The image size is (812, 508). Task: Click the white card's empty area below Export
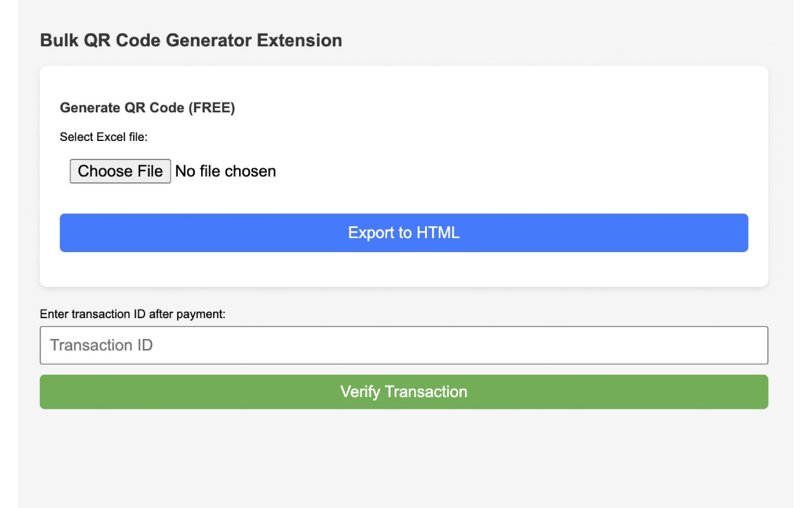(x=403, y=269)
